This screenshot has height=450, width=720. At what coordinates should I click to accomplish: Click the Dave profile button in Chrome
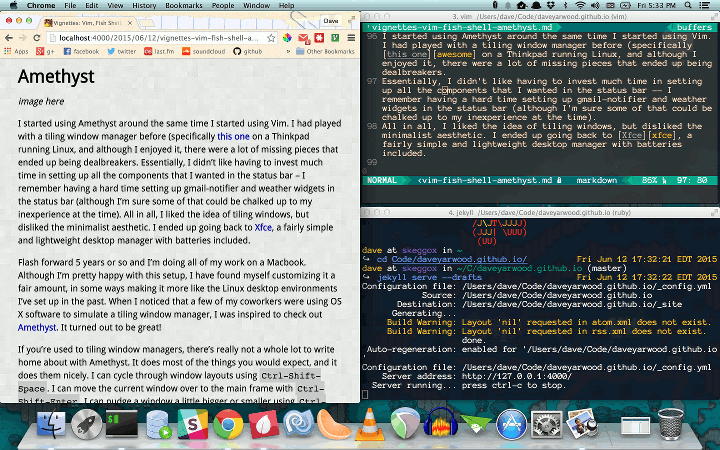point(331,21)
